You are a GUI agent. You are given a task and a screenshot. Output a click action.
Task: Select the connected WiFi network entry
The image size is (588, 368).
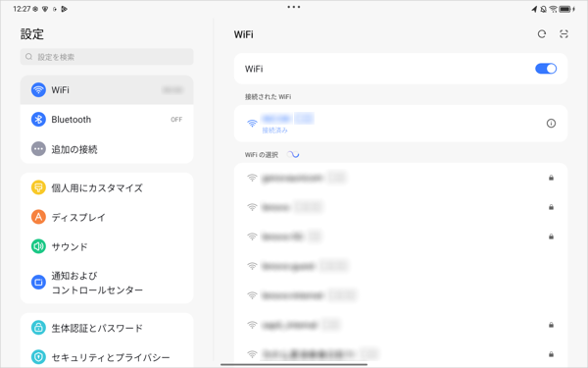click(401, 124)
